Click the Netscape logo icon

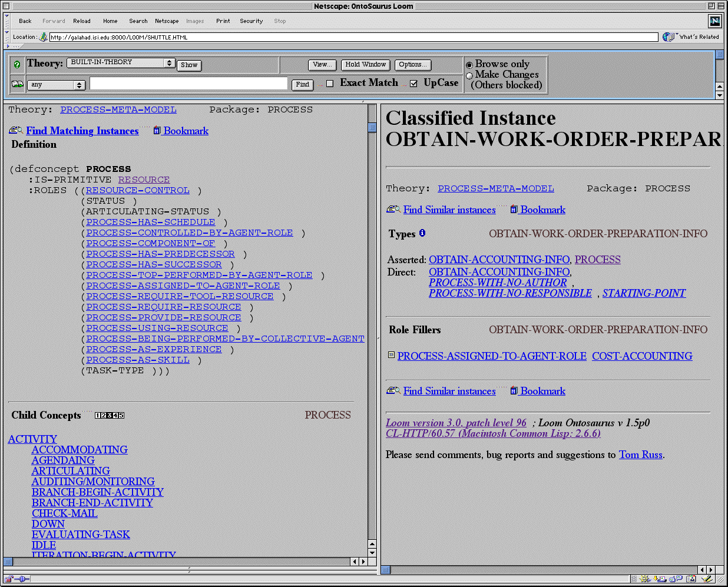714,21
